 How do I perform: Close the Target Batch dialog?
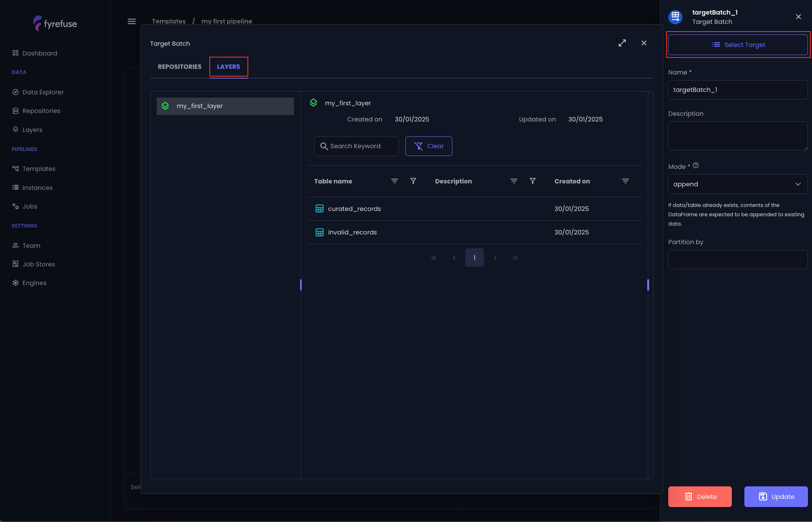tap(644, 43)
